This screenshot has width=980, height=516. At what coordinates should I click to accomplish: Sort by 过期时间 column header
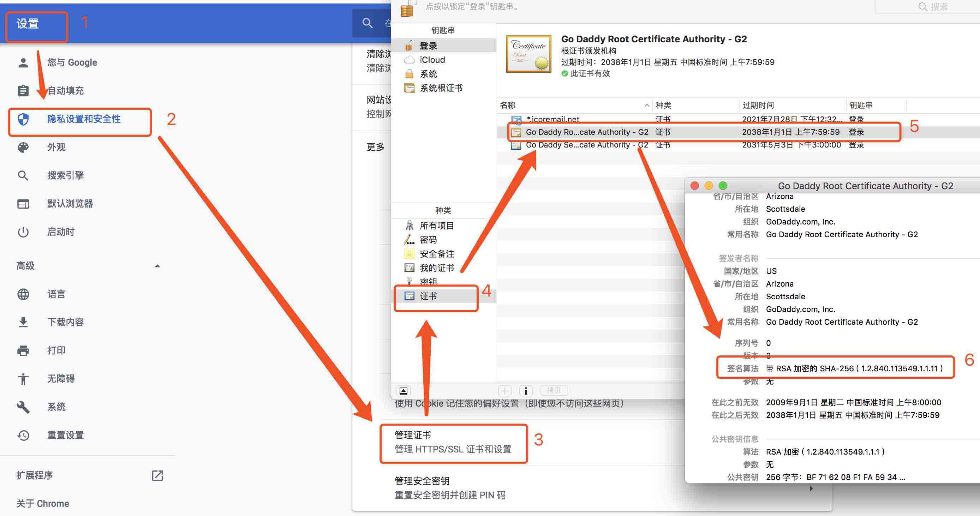click(793, 105)
